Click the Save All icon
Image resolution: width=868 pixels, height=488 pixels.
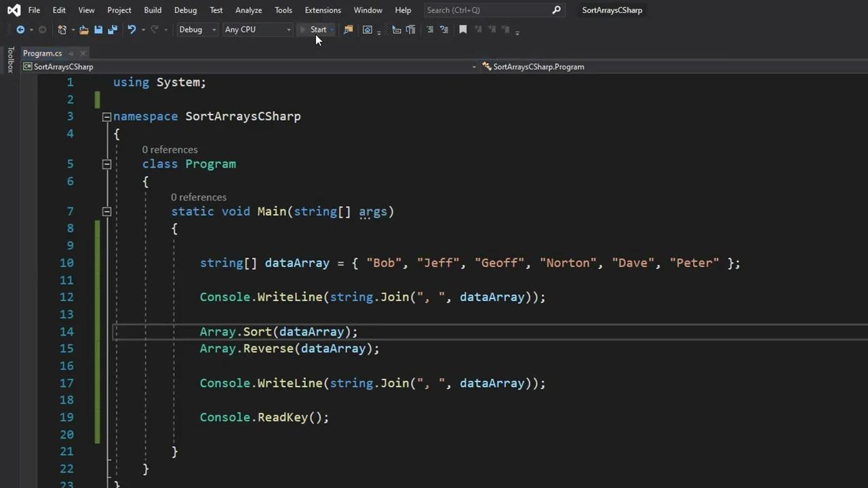(113, 30)
